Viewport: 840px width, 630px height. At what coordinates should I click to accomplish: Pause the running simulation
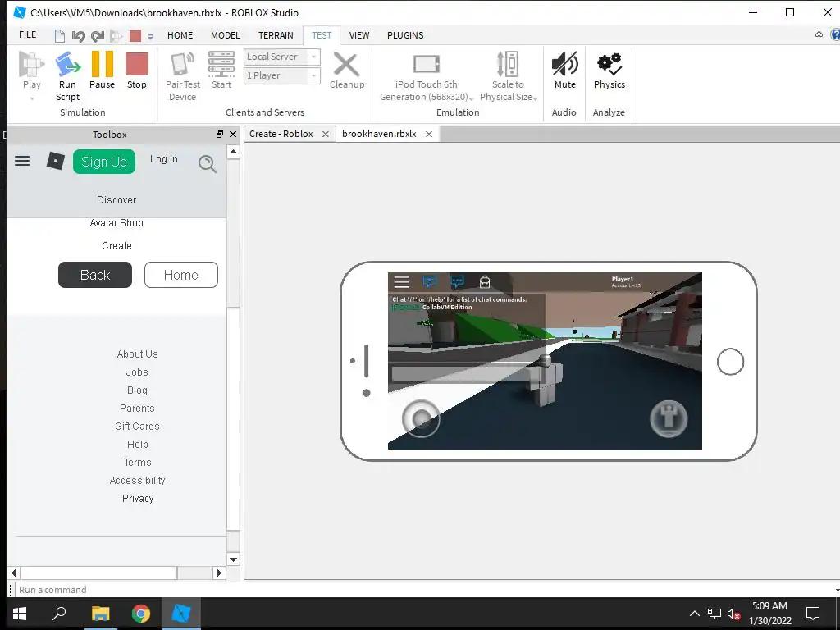[x=102, y=64]
